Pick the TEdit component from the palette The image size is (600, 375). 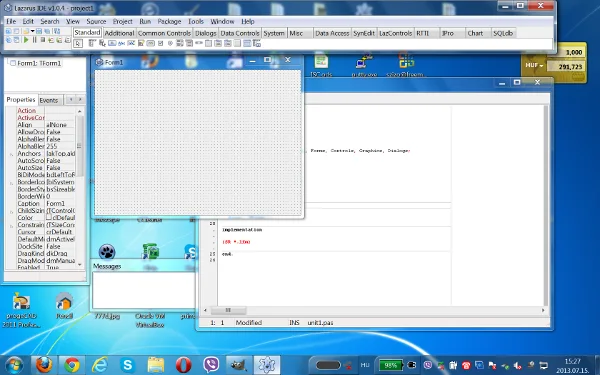pos(131,43)
